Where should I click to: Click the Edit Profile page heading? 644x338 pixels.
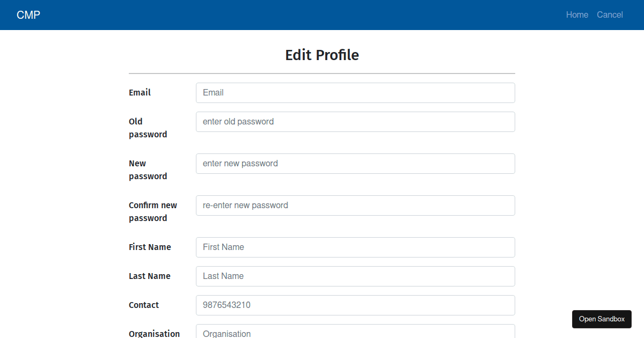(322, 55)
